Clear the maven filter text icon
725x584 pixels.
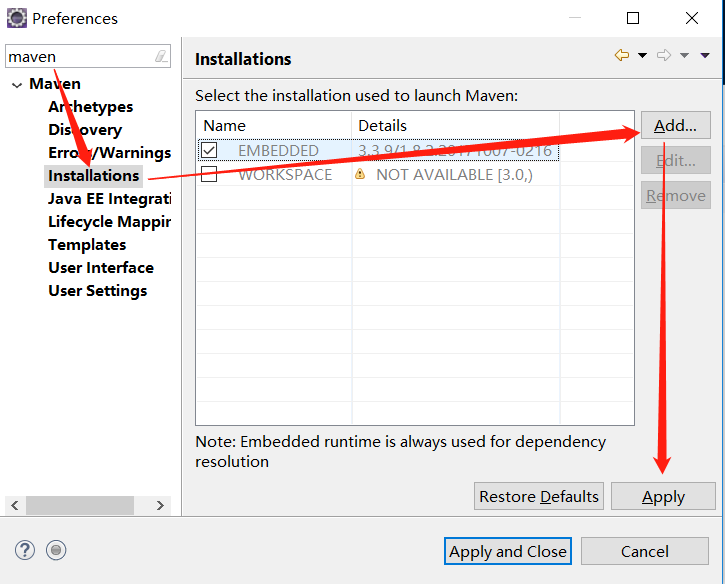(160, 56)
